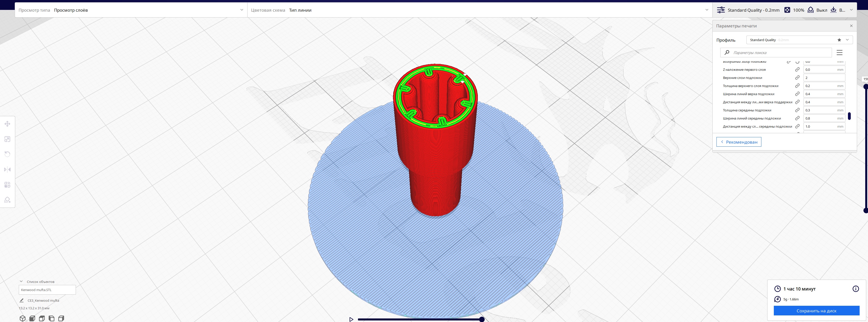The height and width of the screenshot is (322, 868).
Task: Collapse Список объектов list
Action: (21, 282)
